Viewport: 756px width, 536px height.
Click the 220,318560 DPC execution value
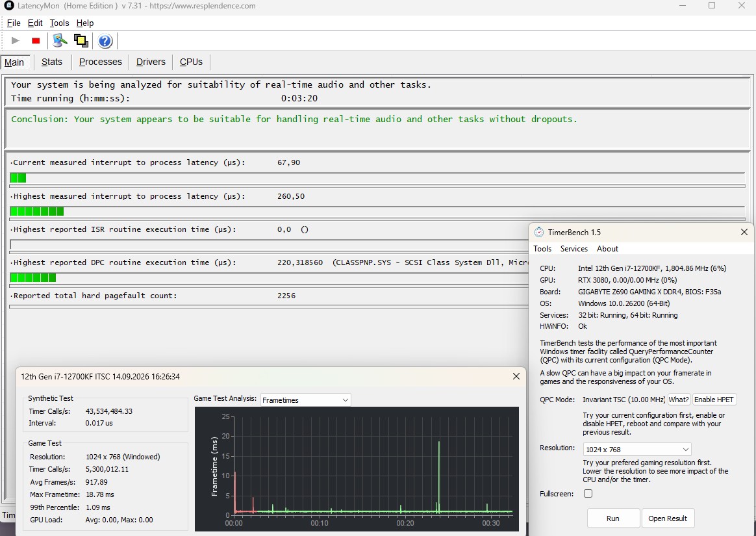[x=300, y=262]
